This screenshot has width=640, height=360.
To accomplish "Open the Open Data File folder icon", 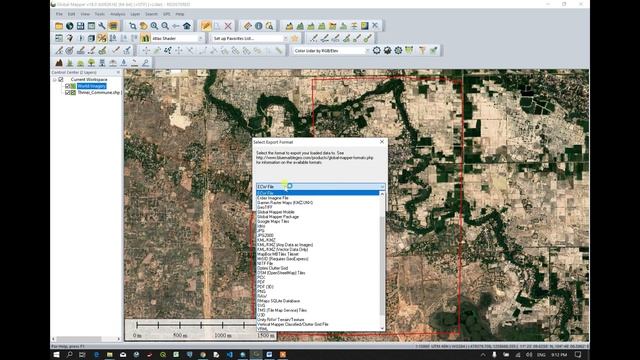I will pyautogui.click(x=59, y=26).
